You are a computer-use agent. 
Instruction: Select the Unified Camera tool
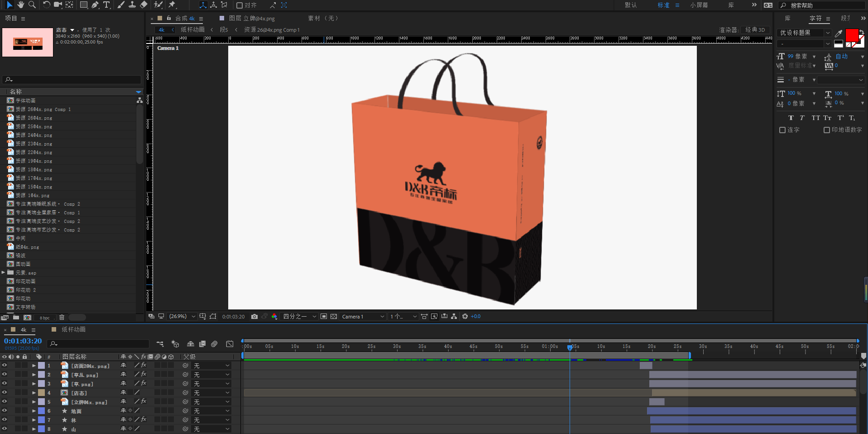tap(58, 5)
